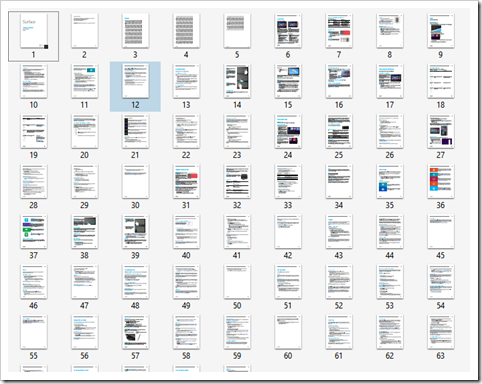Select the page 40 thumbnail
482x384 pixels.
point(186,232)
